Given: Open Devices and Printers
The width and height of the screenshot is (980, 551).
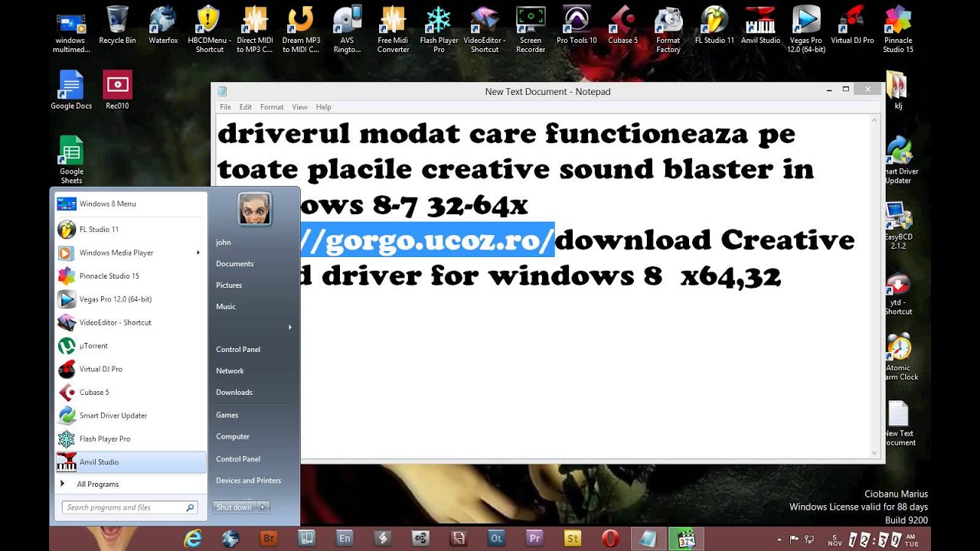Looking at the screenshot, I should (248, 481).
